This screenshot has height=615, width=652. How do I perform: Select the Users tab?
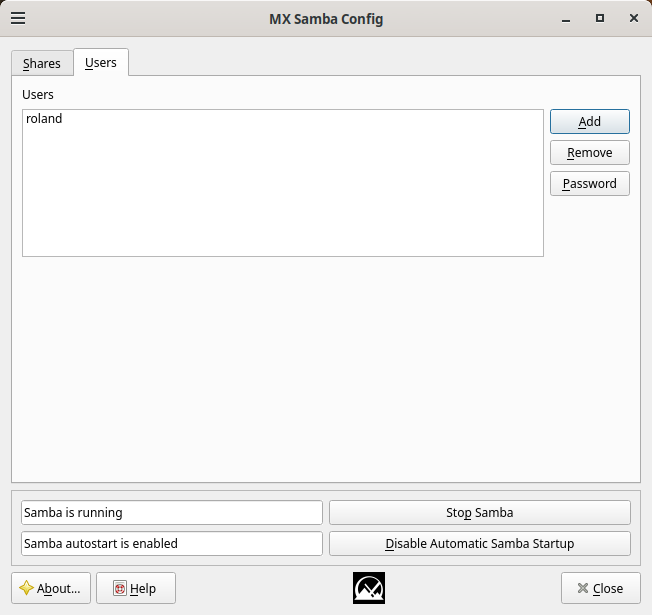pos(100,62)
